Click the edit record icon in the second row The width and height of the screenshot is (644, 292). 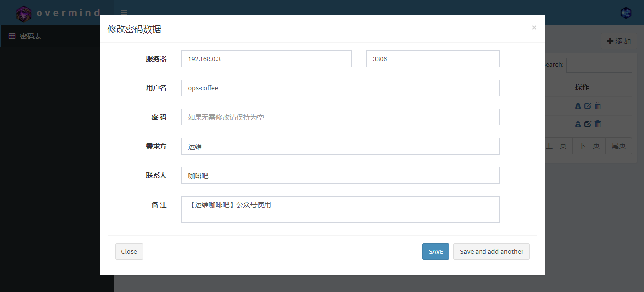588,124
